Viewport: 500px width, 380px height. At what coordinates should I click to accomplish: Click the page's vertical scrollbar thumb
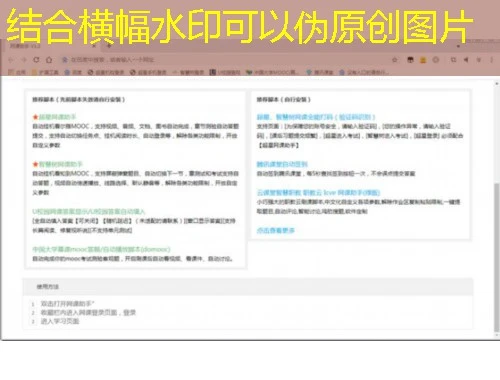(497, 257)
